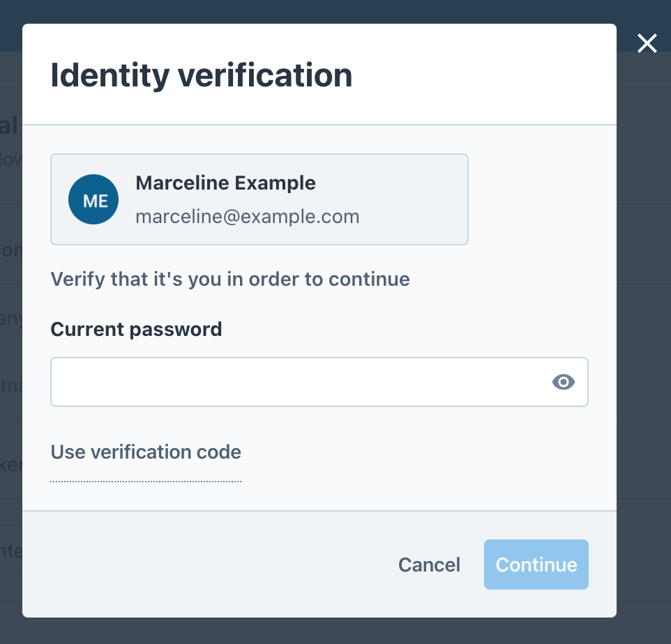This screenshot has height=644, width=671.
Task: Click the ME avatar circle
Action: (x=93, y=199)
